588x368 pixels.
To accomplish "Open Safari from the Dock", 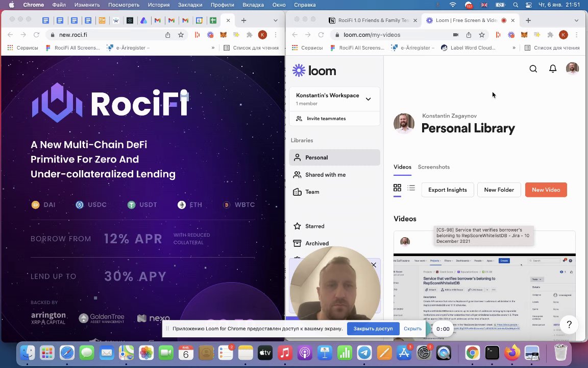I will pos(67,353).
